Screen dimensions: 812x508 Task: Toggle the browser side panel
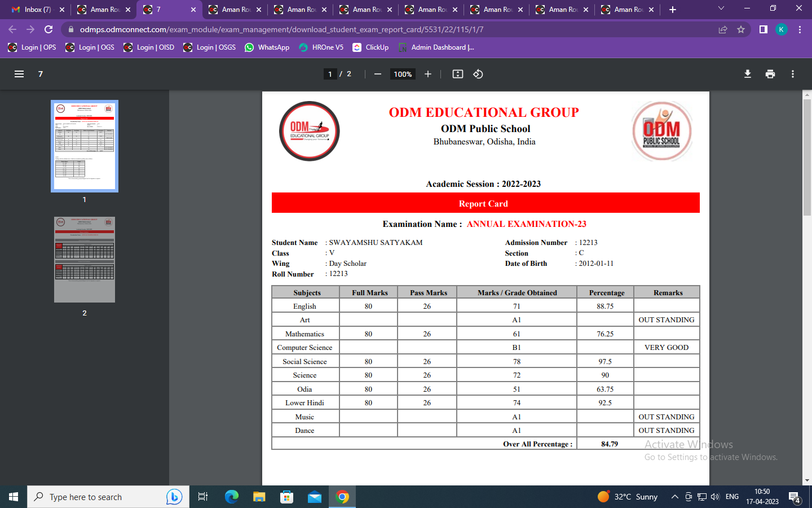coord(763,29)
